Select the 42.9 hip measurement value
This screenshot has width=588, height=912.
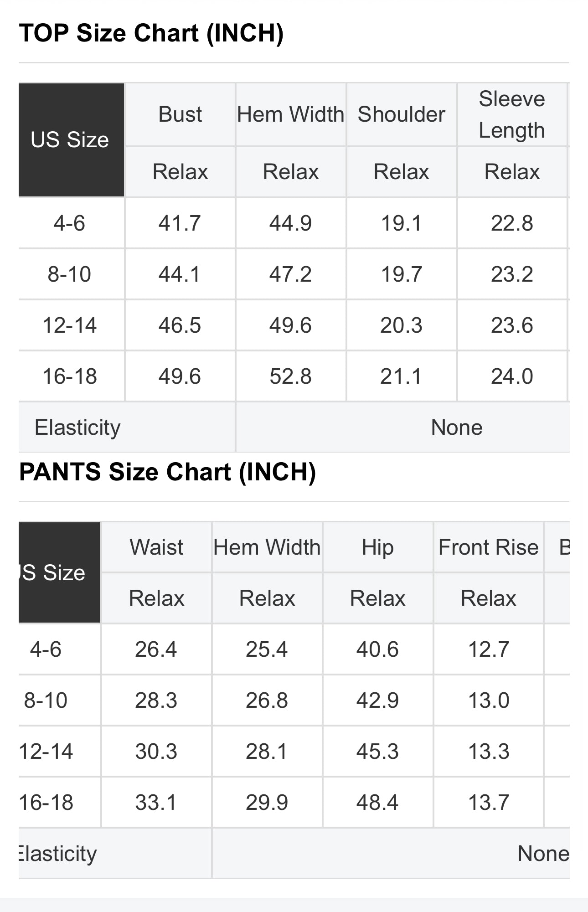(x=377, y=700)
